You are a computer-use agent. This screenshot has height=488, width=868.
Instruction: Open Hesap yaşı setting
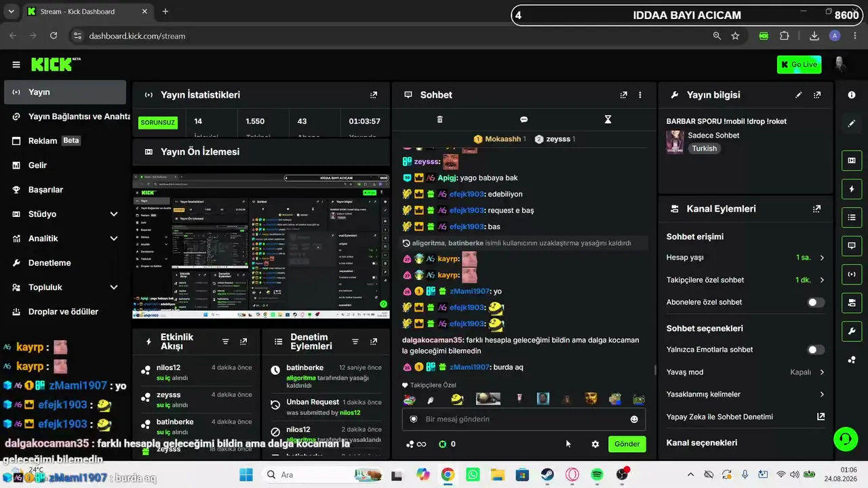(x=745, y=258)
